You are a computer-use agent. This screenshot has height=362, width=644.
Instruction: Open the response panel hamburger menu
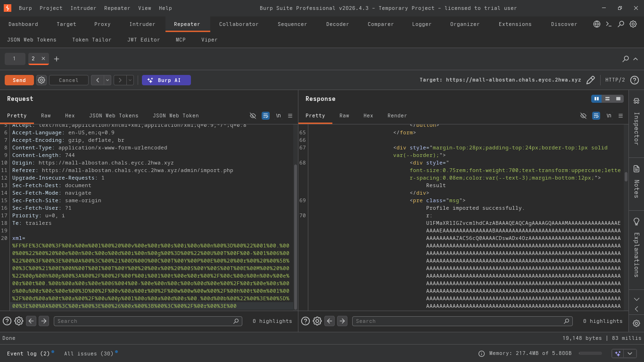click(x=620, y=115)
